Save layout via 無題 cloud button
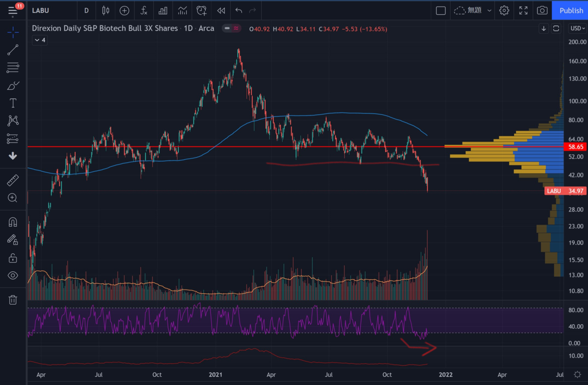Viewport: 588px width, 385px height. point(467,10)
